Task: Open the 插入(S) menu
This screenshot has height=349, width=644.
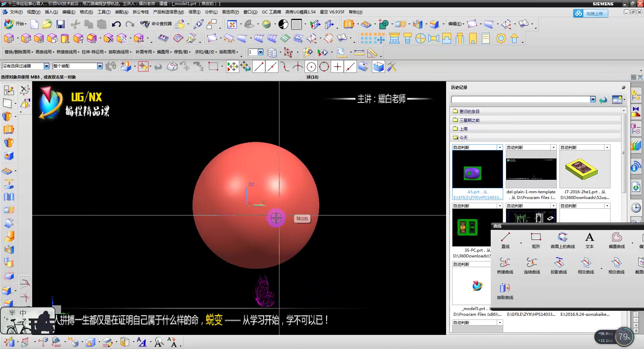Action: coord(51,12)
